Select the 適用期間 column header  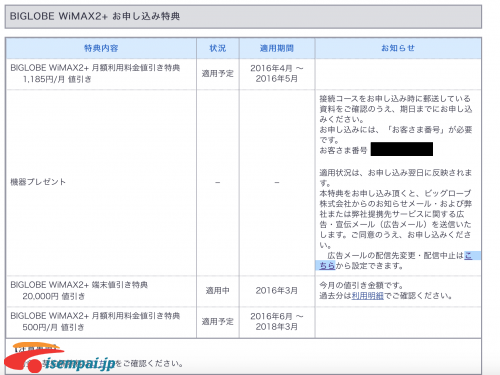pos(277,48)
